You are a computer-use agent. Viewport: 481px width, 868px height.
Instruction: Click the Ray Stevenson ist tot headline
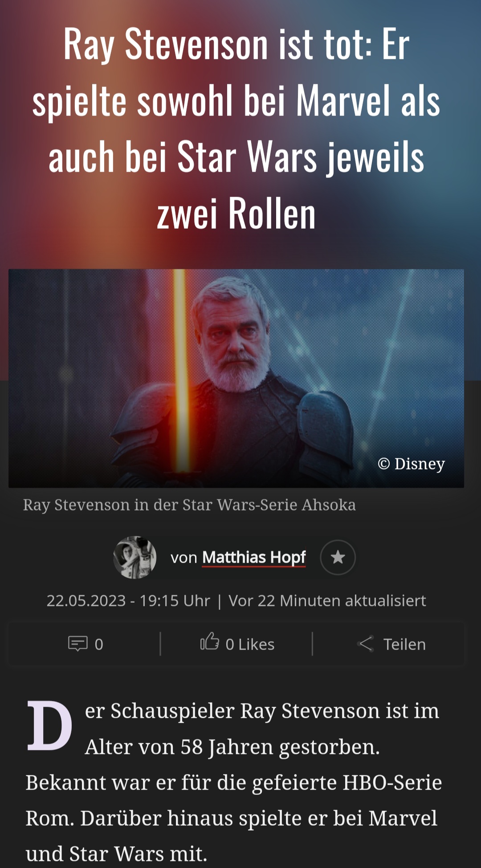[x=236, y=128]
